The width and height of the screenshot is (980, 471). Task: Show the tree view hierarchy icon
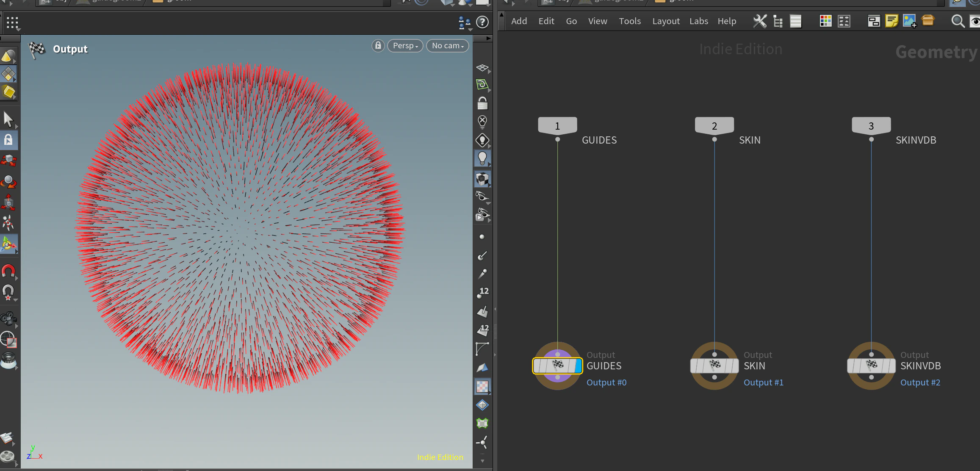point(778,21)
